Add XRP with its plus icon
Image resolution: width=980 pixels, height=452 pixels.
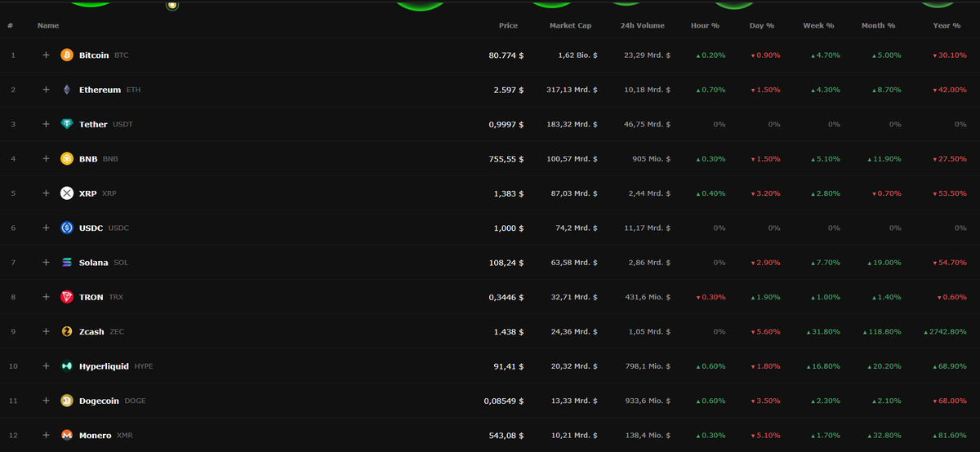[46, 193]
